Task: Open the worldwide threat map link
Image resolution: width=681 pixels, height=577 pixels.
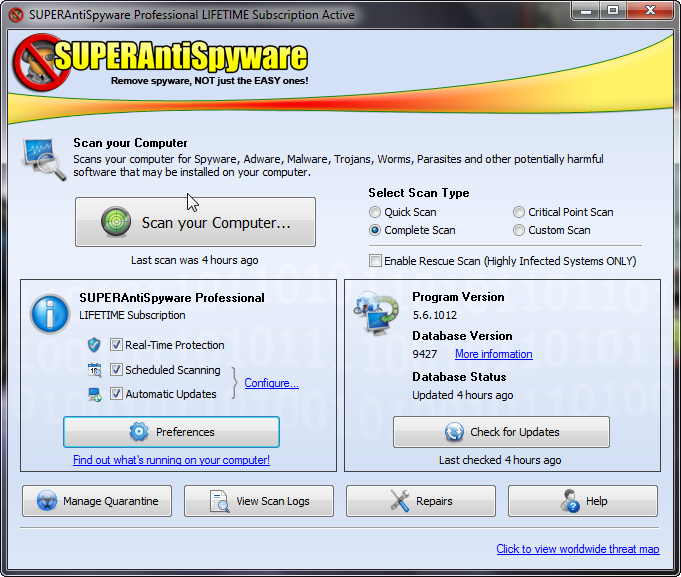Action: (578, 549)
